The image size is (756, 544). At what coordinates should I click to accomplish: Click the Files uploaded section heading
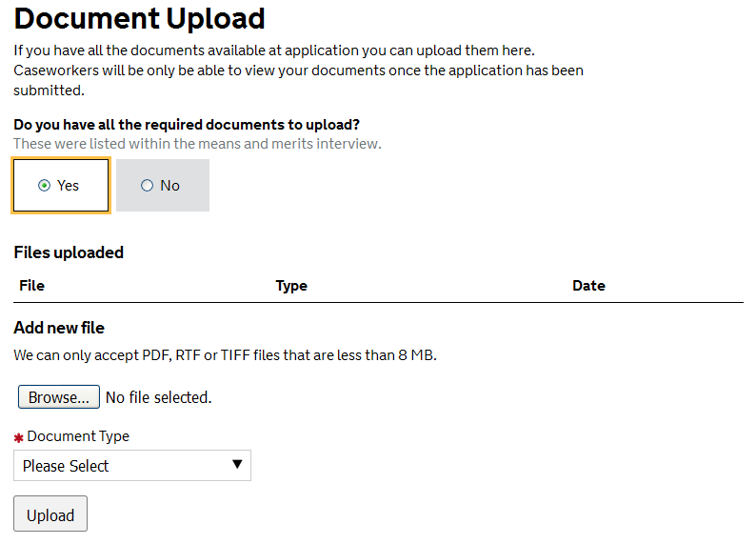[69, 252]
